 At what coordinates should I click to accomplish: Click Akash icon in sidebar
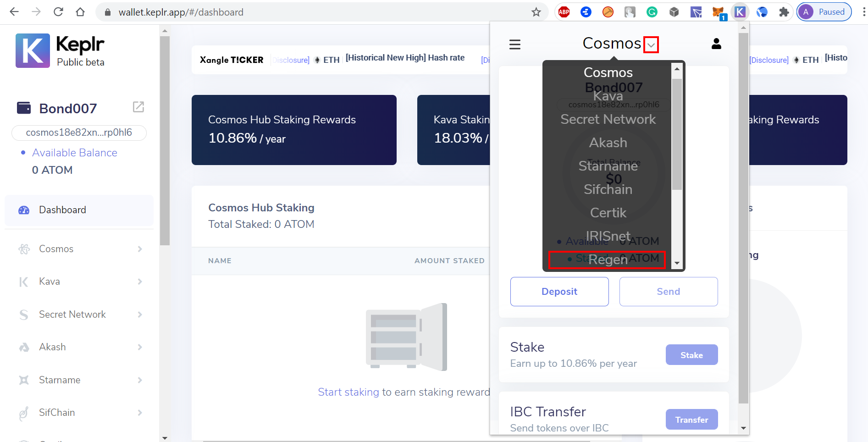[24, 348]
